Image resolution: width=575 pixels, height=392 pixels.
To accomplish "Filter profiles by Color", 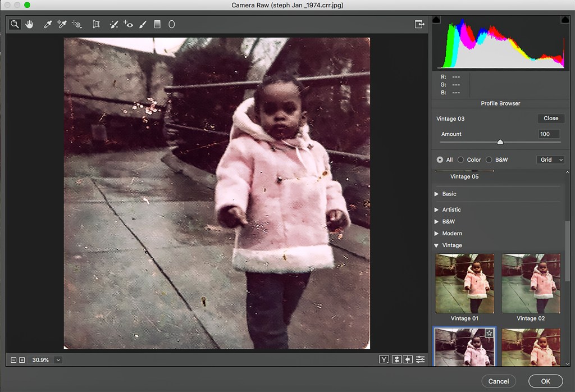I will click(x=461, y=159).
